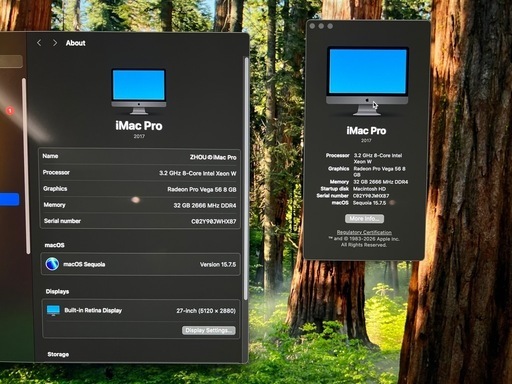This screenshot has width=512, height=384.
Task: Click the Storage section heading
Action: 58,354
